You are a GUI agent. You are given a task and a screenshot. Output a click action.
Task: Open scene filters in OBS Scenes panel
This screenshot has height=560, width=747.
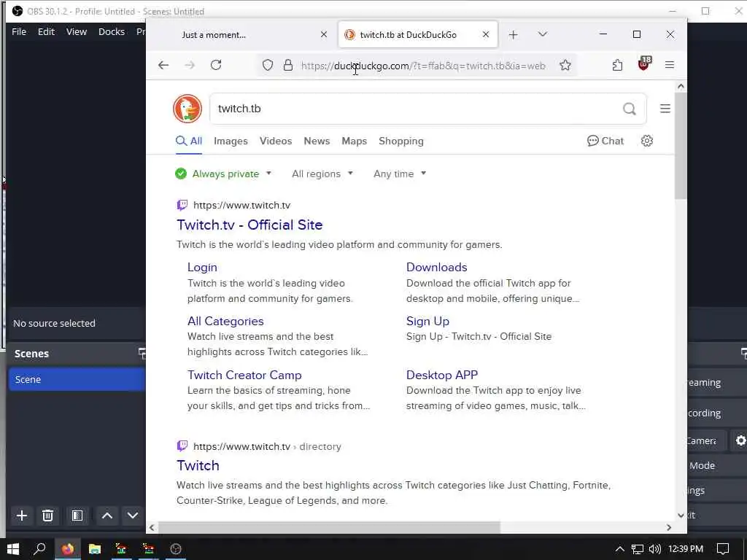[x=77, y=516]
